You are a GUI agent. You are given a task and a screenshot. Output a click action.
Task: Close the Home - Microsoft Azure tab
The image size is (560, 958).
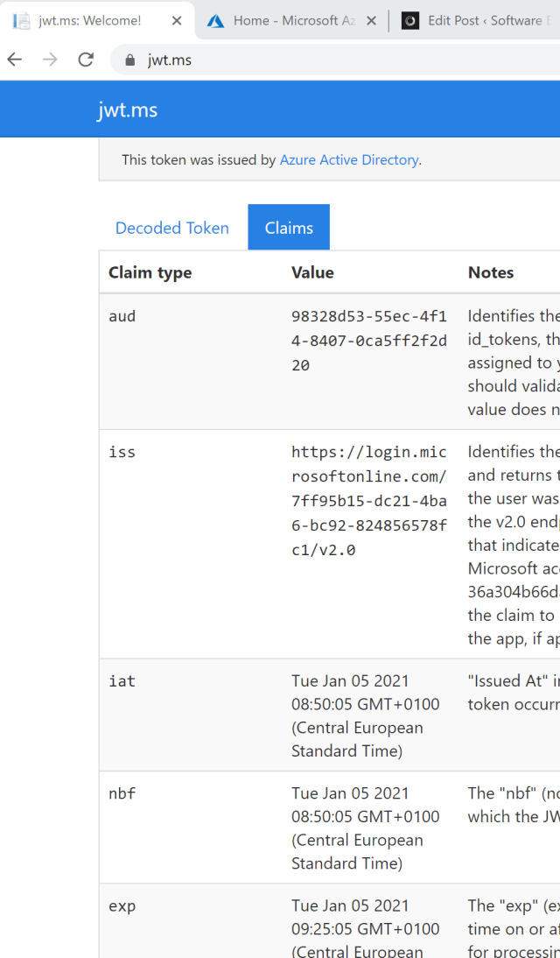[x=371, y=20]
